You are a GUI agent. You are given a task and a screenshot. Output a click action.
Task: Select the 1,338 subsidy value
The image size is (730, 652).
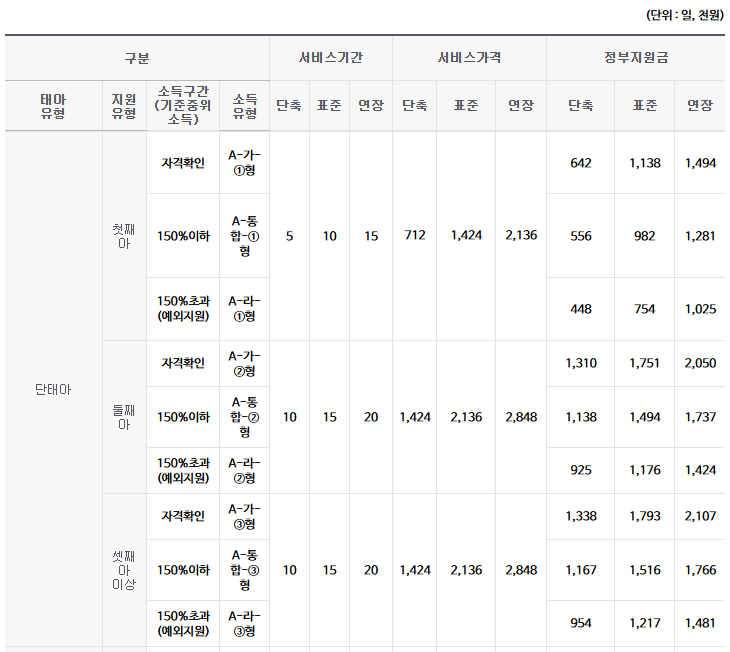point(581,516)
